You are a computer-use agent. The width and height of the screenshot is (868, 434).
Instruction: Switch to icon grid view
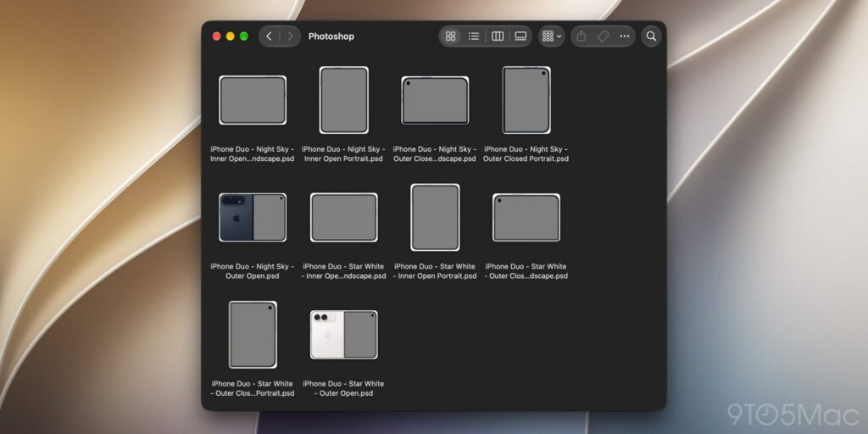click(451, 36)
